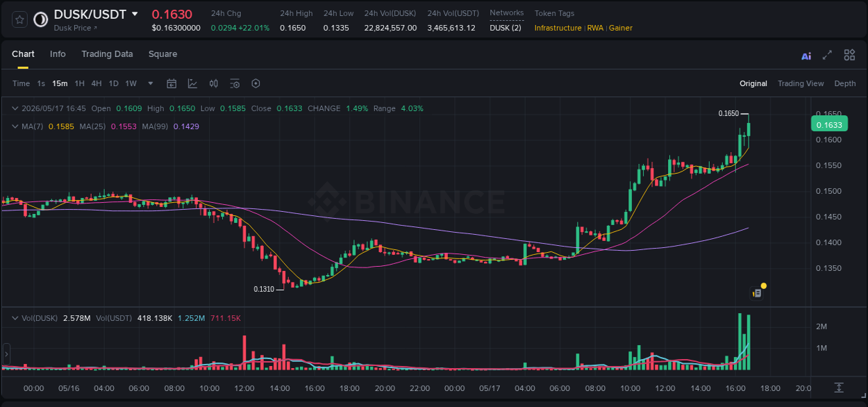Click the news note icon on chart

pos(757,293)
